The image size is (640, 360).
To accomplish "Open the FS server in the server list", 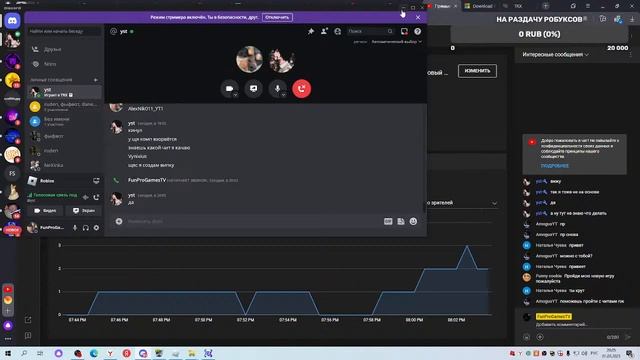I will tap(12, 173).
